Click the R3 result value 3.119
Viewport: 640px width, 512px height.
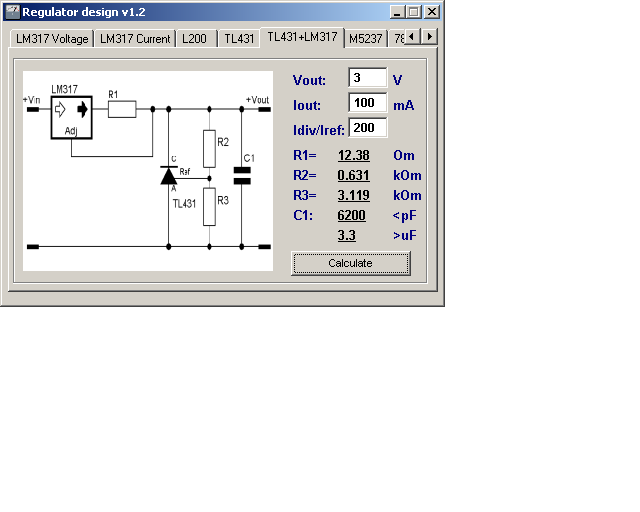pyautogui.click(x=354, y=195)
